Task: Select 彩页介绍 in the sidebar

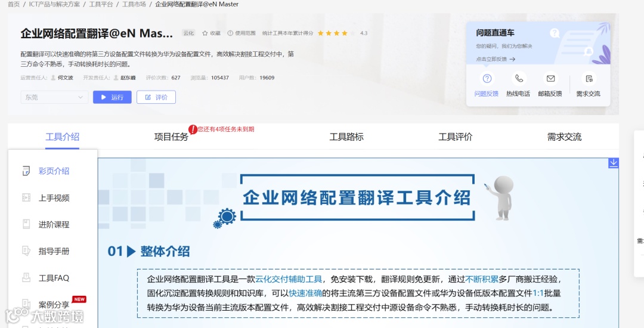Action: (x=54, y=171)
